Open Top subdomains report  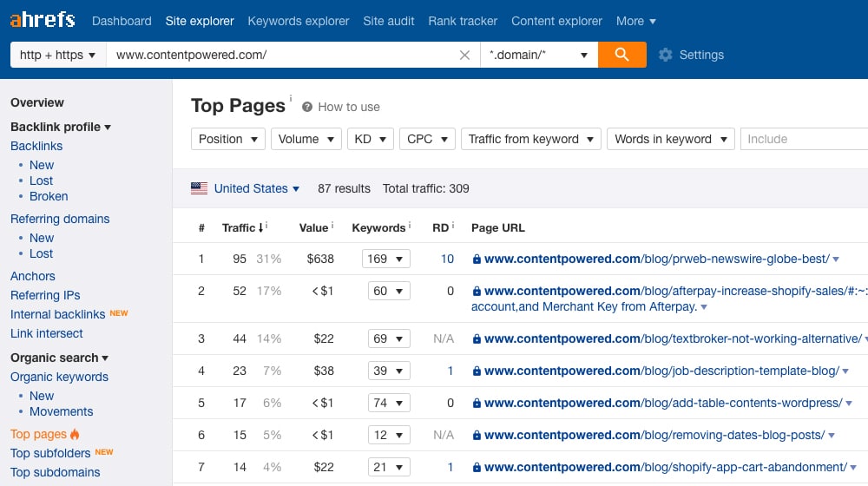click(56, 472)
